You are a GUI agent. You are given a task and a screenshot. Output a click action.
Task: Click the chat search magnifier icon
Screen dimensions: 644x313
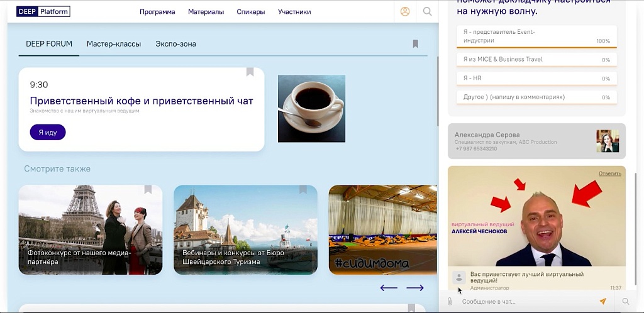pyautogui.click(x=626, y=302)
